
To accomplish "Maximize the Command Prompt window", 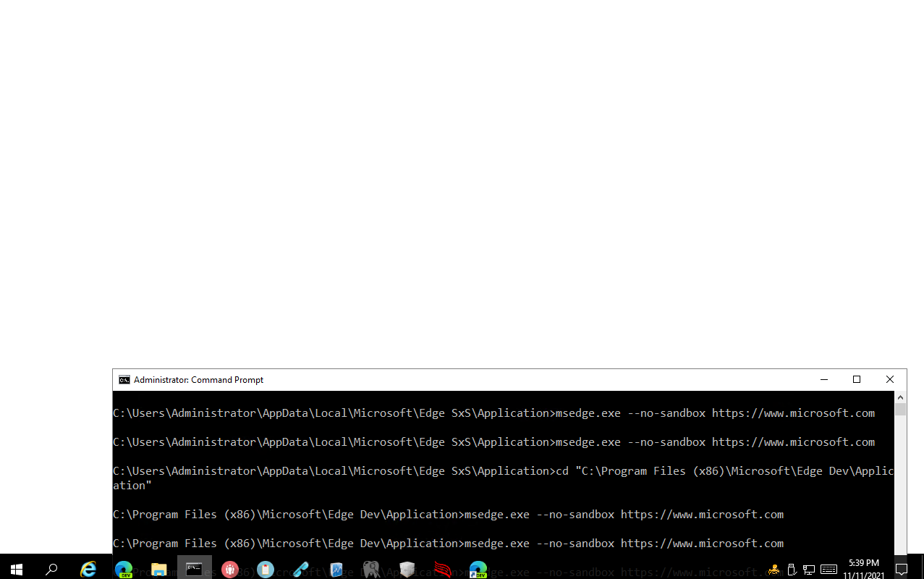I will 857,380.
